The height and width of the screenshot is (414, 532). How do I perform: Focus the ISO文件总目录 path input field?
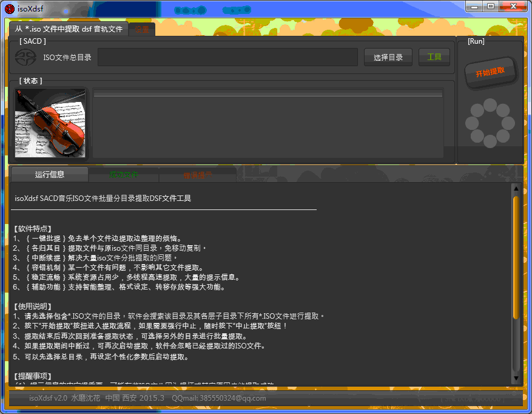pos(227,57)
